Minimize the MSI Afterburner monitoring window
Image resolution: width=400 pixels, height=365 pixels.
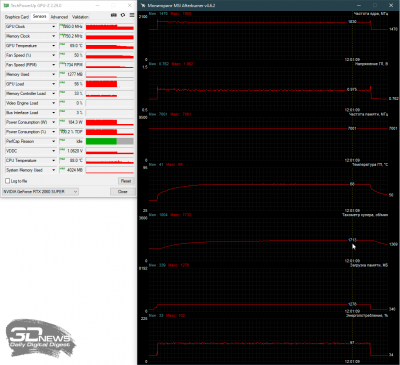pyautogui.click(x=359, y=6)
